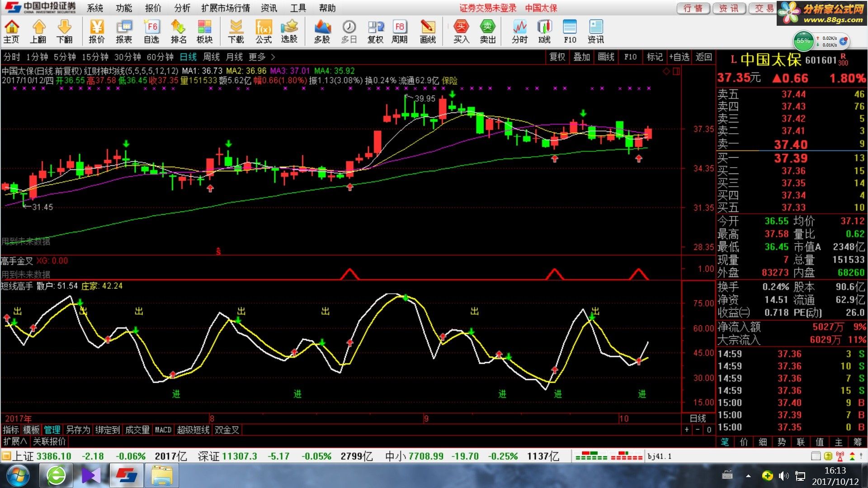The height and width of the screenshot is (488, 868).
Task: Click the 主页 home icon
Action: 12,32
